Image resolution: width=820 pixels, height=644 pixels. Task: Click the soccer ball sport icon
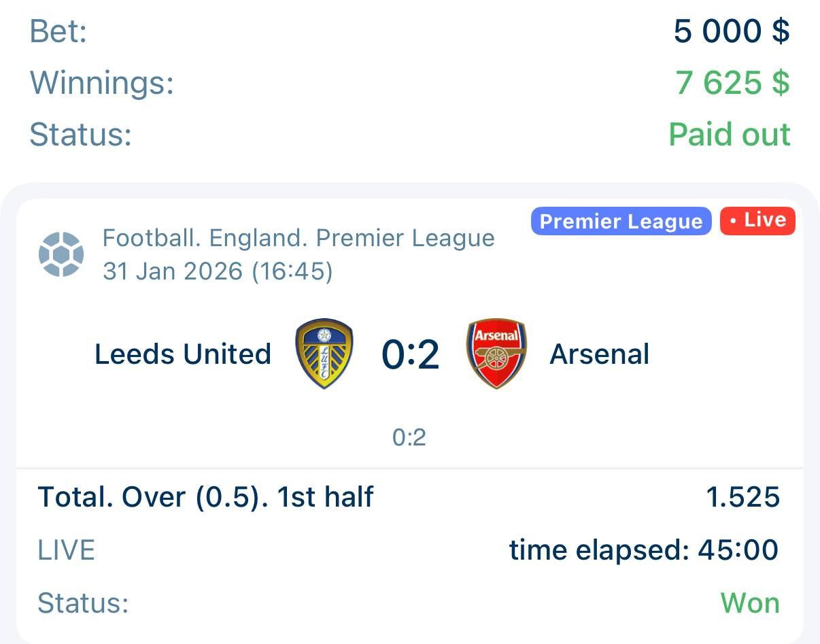point(61,255)
